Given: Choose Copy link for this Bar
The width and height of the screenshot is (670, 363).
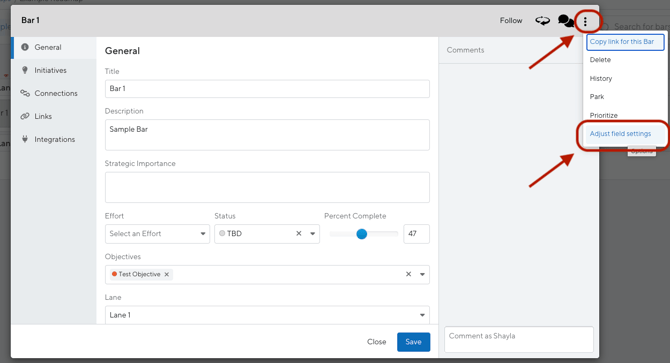Looking at the screenshot, I should tap(625, 42).
